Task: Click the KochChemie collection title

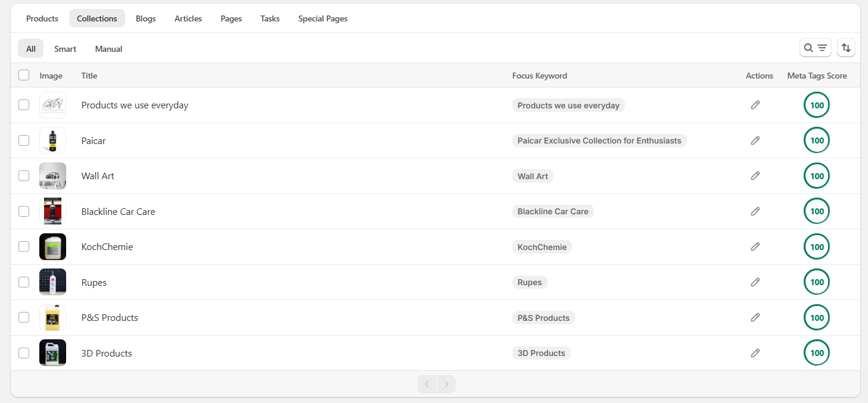Action: pyautogui.click(x=107, y=247)
